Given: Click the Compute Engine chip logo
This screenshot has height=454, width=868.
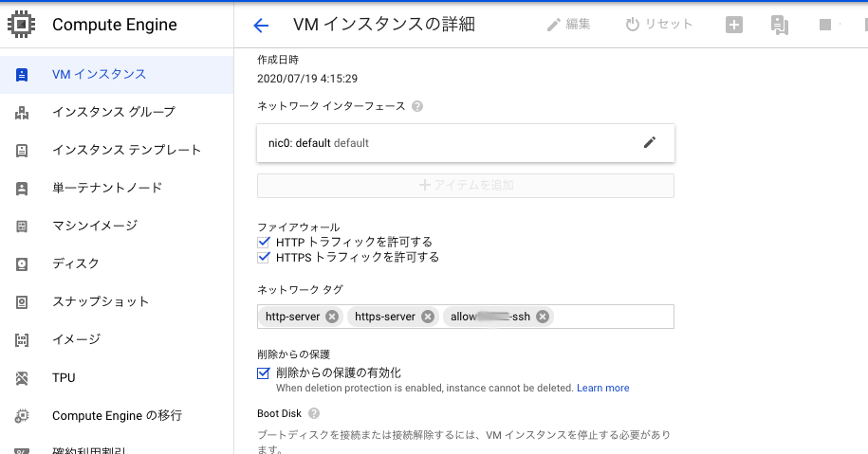Looking at the screenshot, I should click(22, 25).
